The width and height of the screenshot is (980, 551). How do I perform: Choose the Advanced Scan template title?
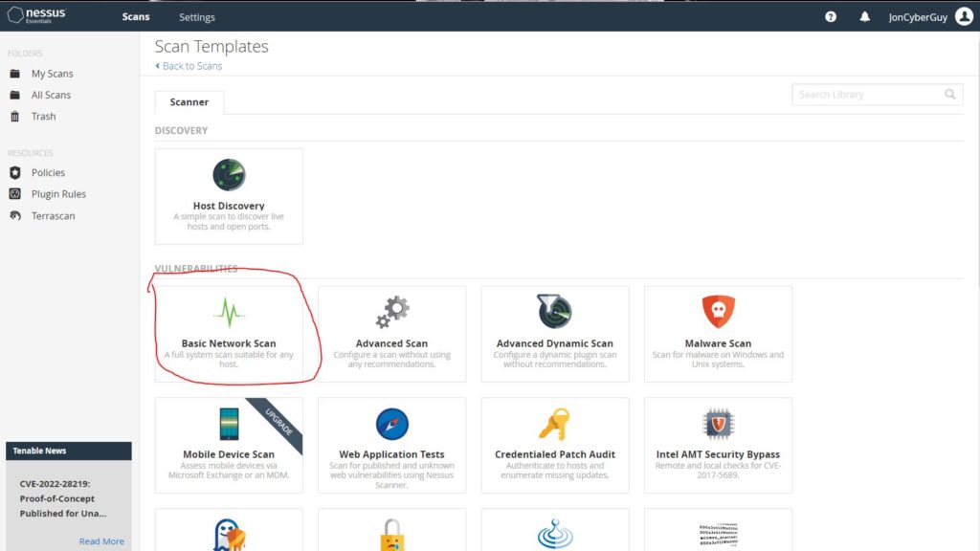coord(391,343)
